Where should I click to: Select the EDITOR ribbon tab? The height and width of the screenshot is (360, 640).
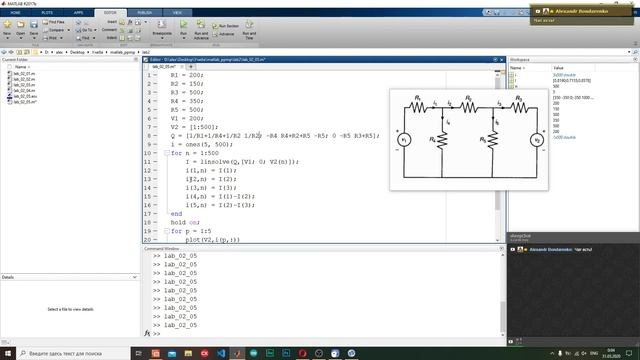[x=110, y=13]
